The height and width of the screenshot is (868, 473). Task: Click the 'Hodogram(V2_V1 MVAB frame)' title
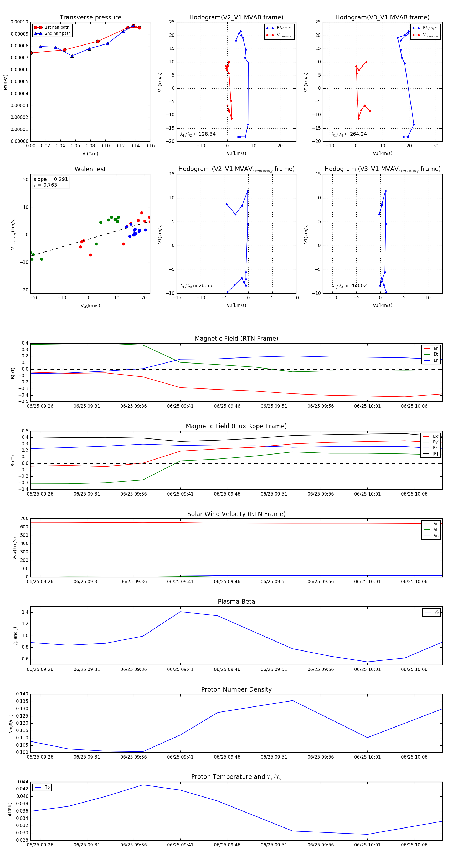pyautogui.click(x=236, y=17)
